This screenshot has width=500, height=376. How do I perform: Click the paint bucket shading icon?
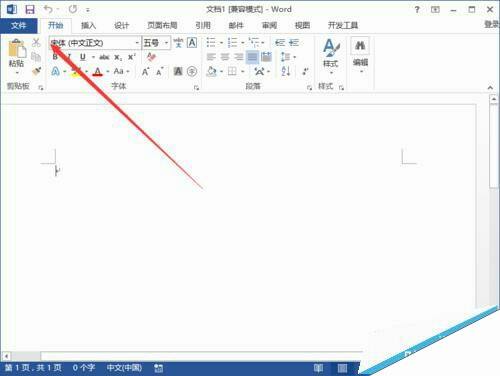(x=211, y=71)
